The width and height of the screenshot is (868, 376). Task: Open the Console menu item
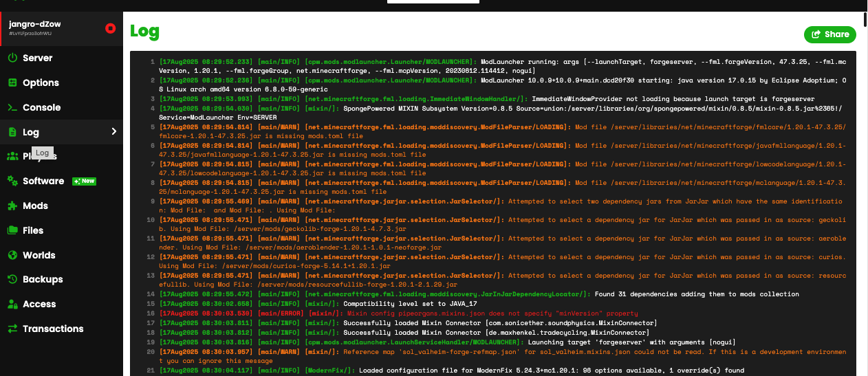pos(41,107)
